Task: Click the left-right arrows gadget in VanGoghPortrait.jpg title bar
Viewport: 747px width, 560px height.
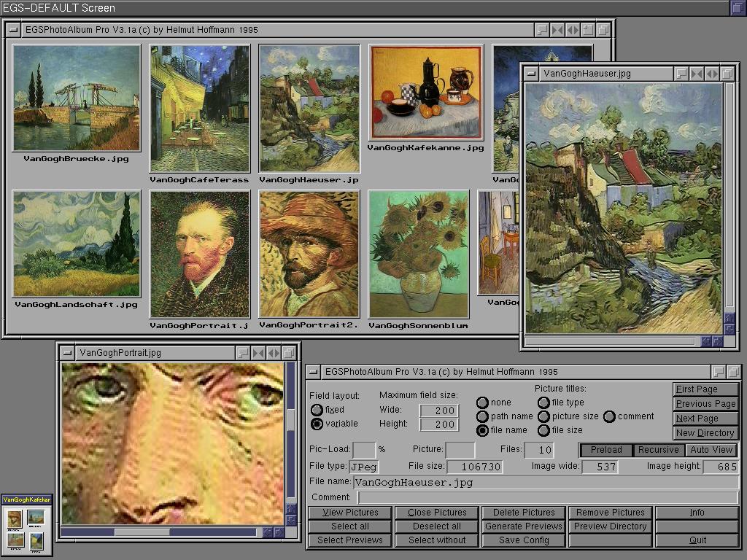Action: click(274, 353)
